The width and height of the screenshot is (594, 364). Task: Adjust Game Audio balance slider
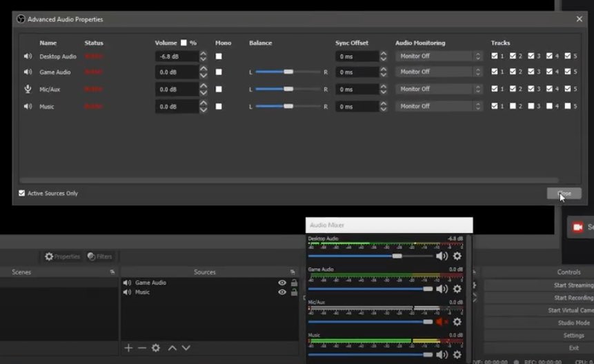(288, 72)
